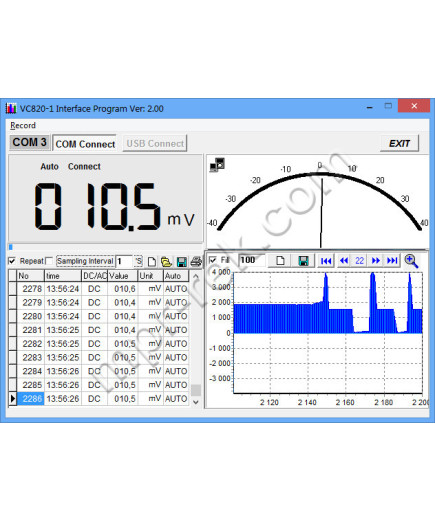Click the 'time' column header

coord(63,276)
